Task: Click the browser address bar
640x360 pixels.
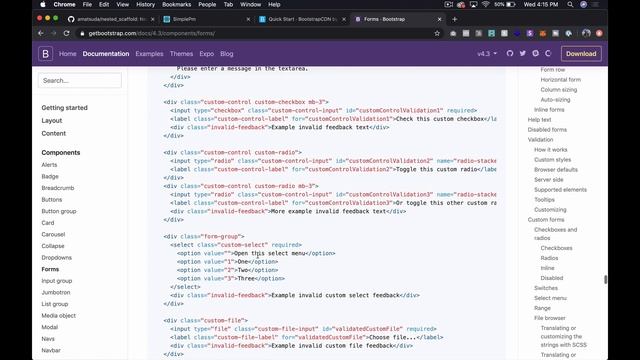Action: point(257,33)
